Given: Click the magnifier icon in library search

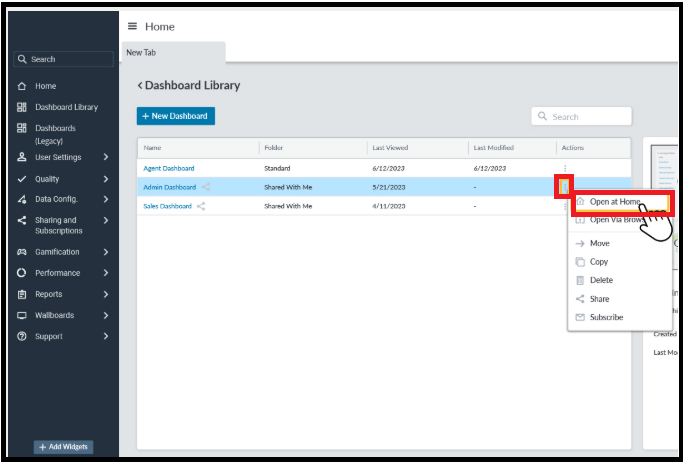Looking at the screenshot, I should [542, 116].
